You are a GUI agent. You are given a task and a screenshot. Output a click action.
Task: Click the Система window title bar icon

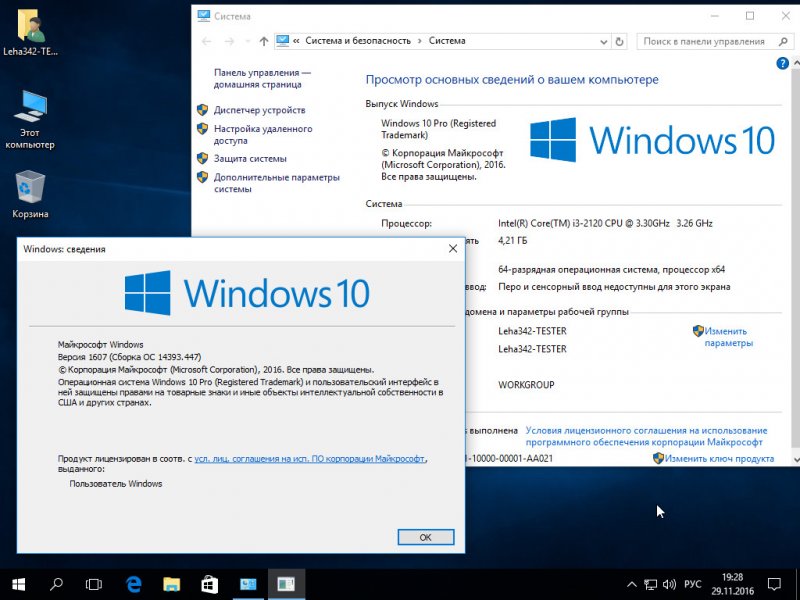204,16
